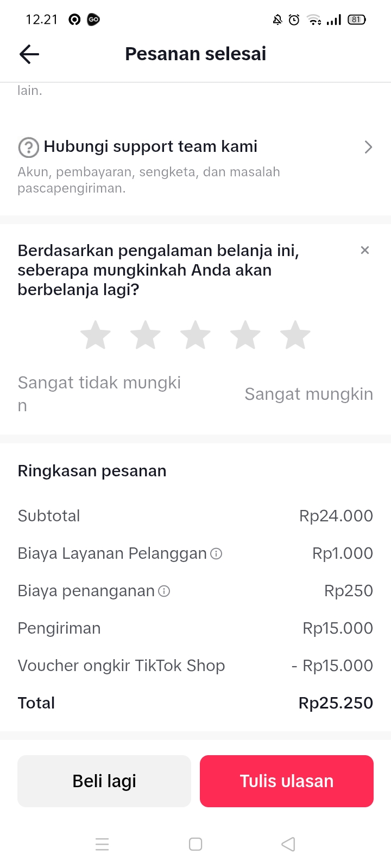
Task: Tap the back arrow icon
Action: coord(29,54)
